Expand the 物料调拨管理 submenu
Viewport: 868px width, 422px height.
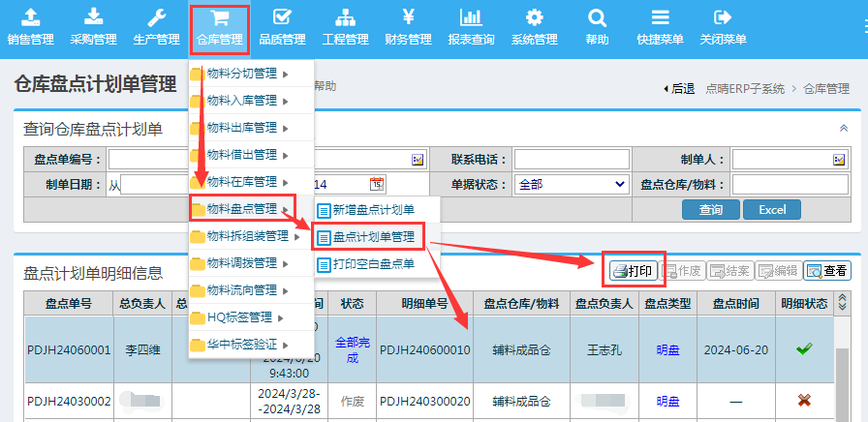[x=242, y=263]
